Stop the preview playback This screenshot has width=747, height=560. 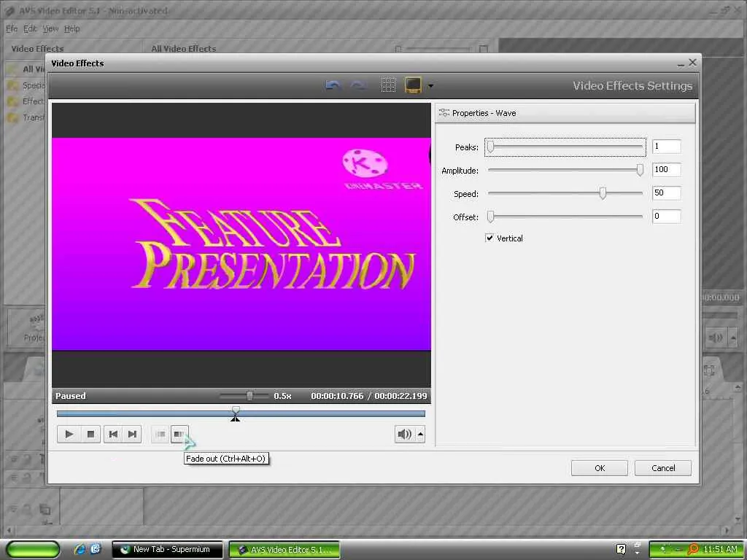[90, 434]
